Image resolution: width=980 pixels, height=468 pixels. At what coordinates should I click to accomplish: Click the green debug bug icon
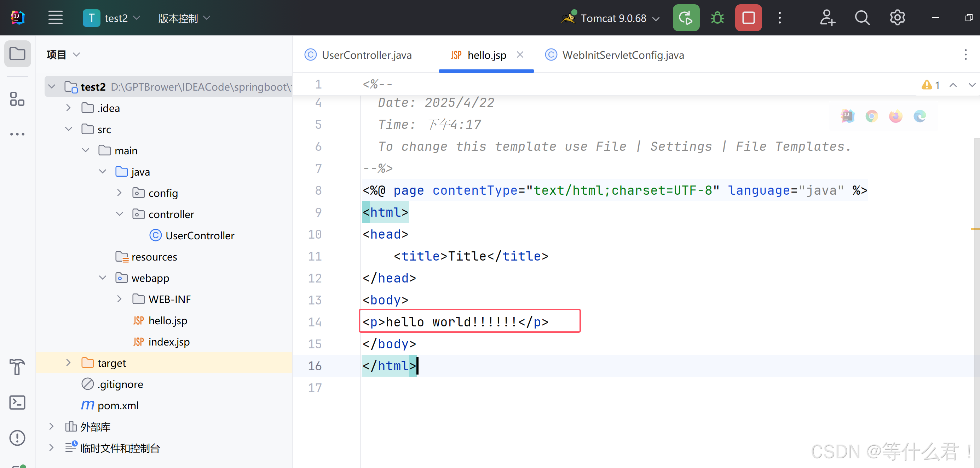[717, 18]
